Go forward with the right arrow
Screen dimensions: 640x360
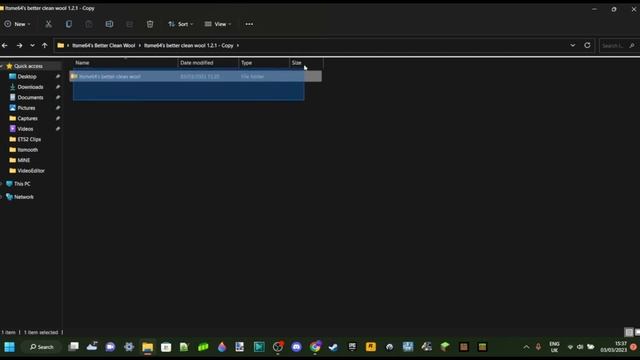click(19, 45)
